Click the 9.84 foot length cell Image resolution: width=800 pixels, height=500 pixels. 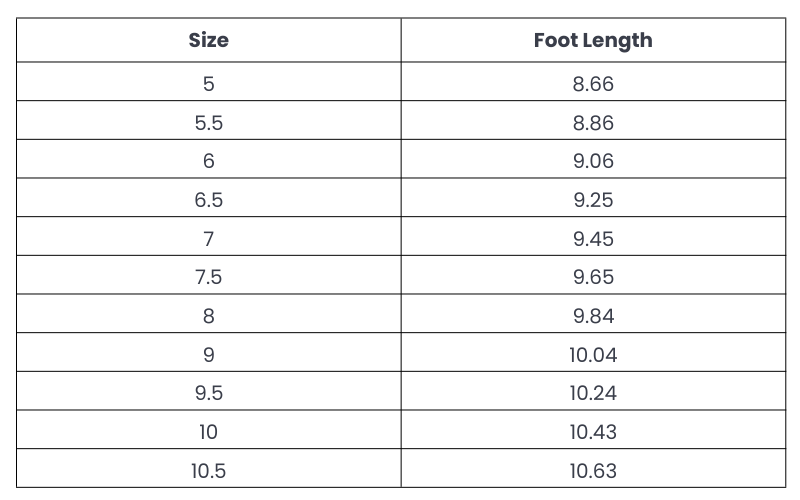(593, 316)
